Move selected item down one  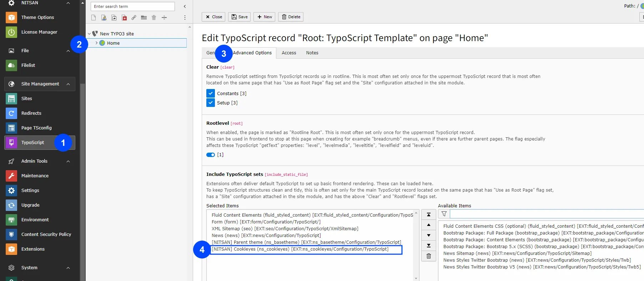(x=429, y=235)
